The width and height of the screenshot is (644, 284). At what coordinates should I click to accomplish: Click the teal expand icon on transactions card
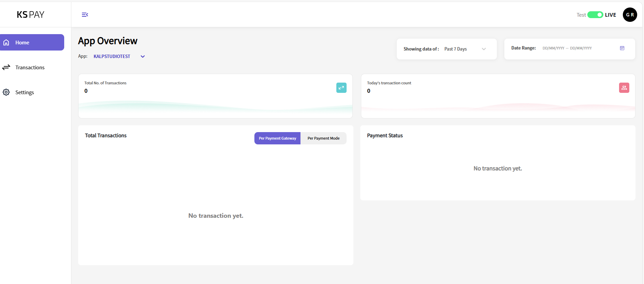(x=341, y=88)
